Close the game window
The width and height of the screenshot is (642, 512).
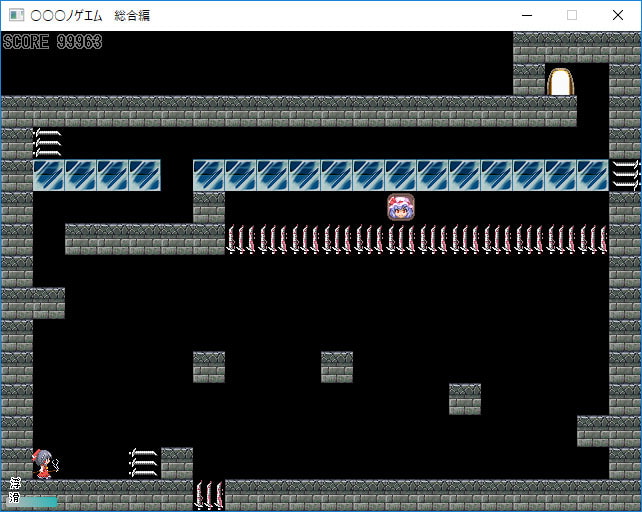click(x=618, y=16)
